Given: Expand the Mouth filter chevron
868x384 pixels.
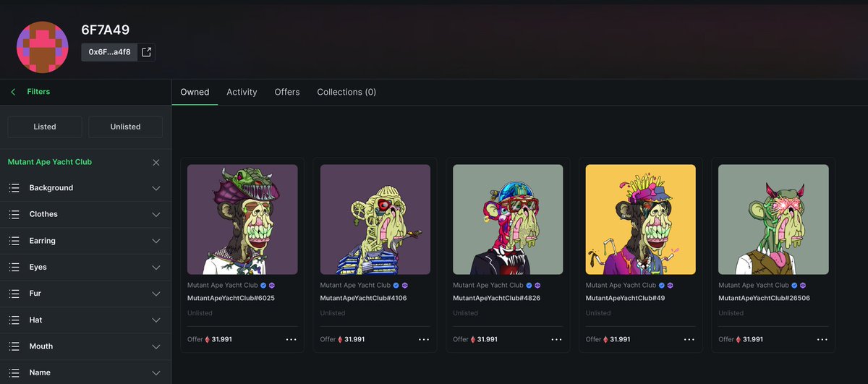Looking at the screenshot, I should pyautogui.click(x=156, y=346).
